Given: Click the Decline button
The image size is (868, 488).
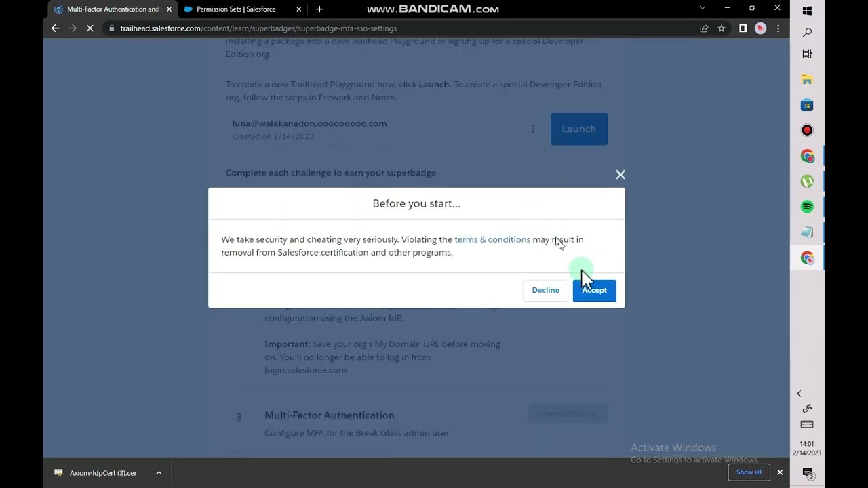Looking at the screenshot, I should point(545,290).
